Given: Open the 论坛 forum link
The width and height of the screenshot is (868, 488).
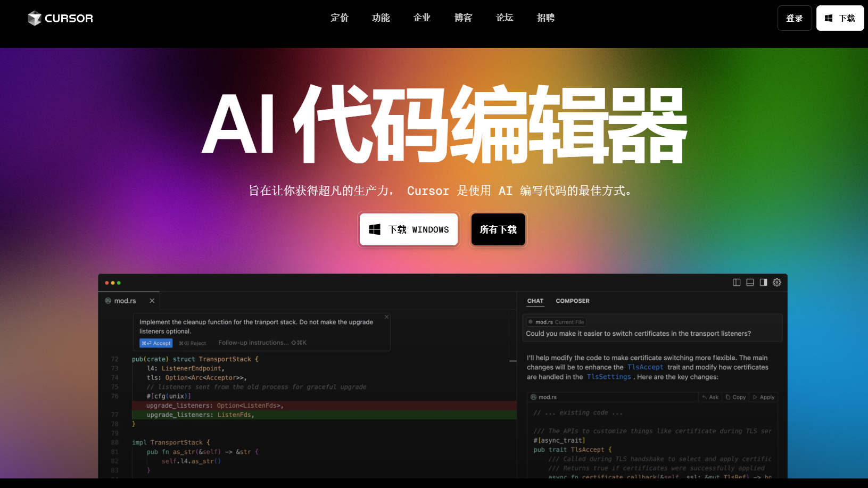Looking at the screenshot, I should pyautogui.click(x=505, y=18).
